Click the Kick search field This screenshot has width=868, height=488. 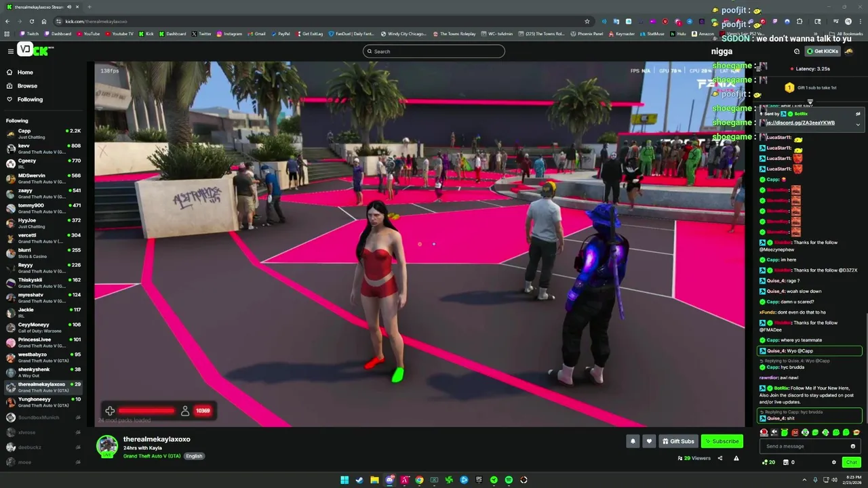tap(433, 52)
